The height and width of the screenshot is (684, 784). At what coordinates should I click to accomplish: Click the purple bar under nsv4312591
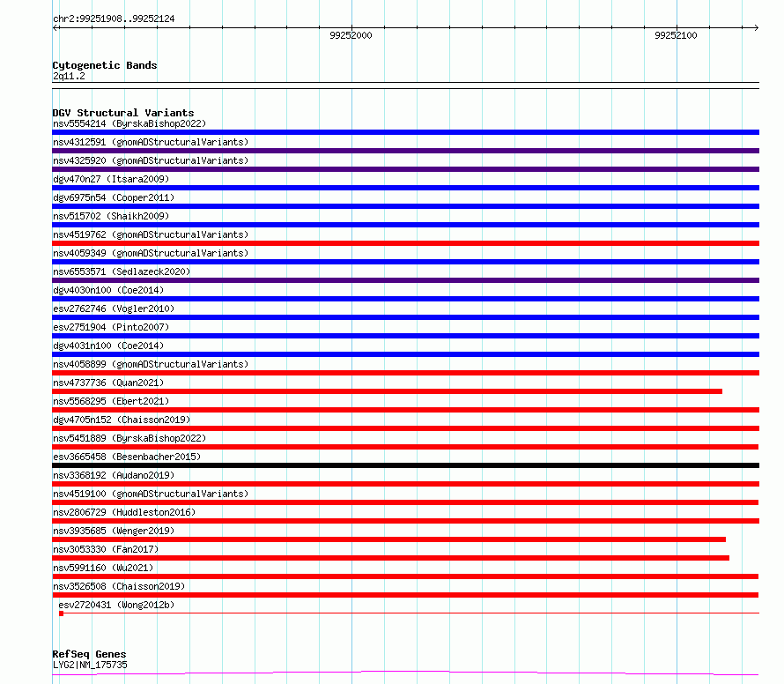coord(405,151)
